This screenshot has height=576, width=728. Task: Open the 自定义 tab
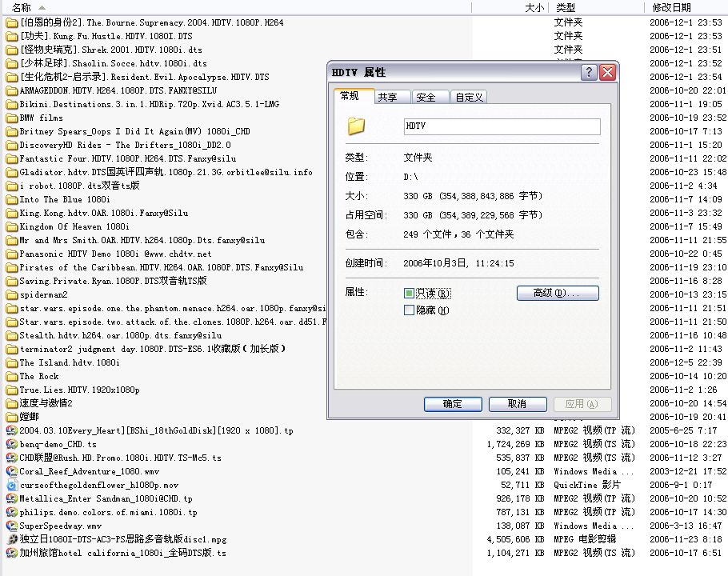(468, 98)
